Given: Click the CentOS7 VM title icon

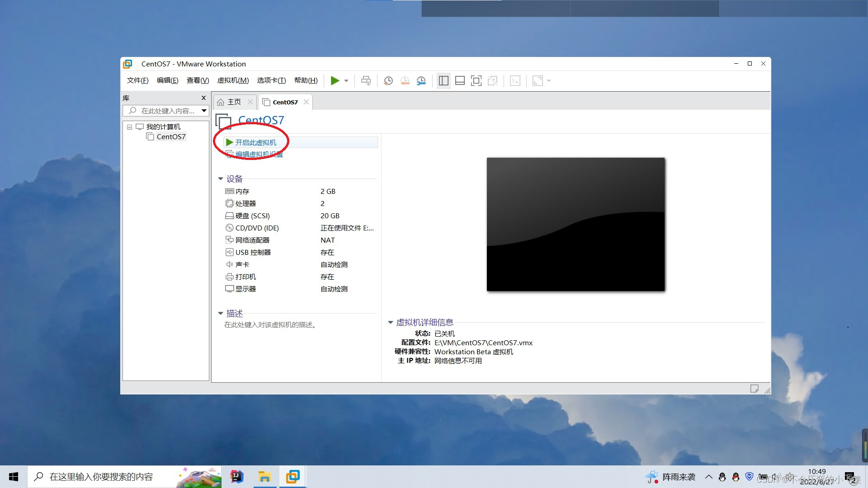Looking at the screenshot, I should click(x=223, y=121).
